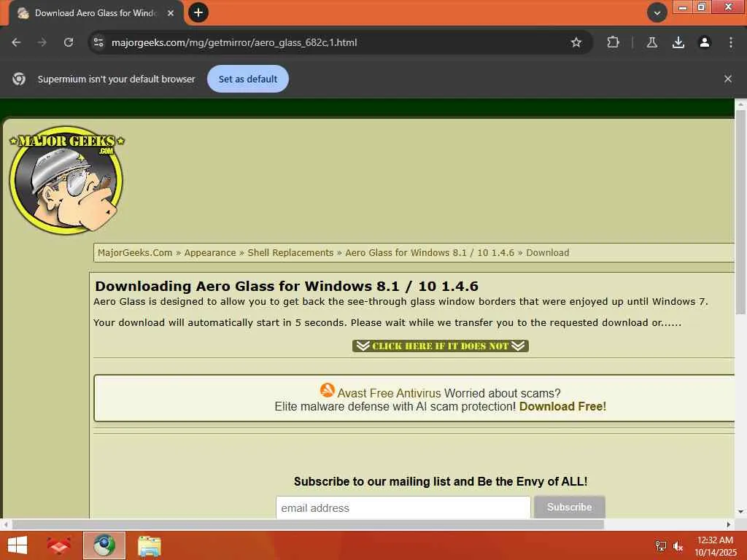Click the Download breadcrumb item
This screenshot has height=560, width=747.
[x=547, y=253]
